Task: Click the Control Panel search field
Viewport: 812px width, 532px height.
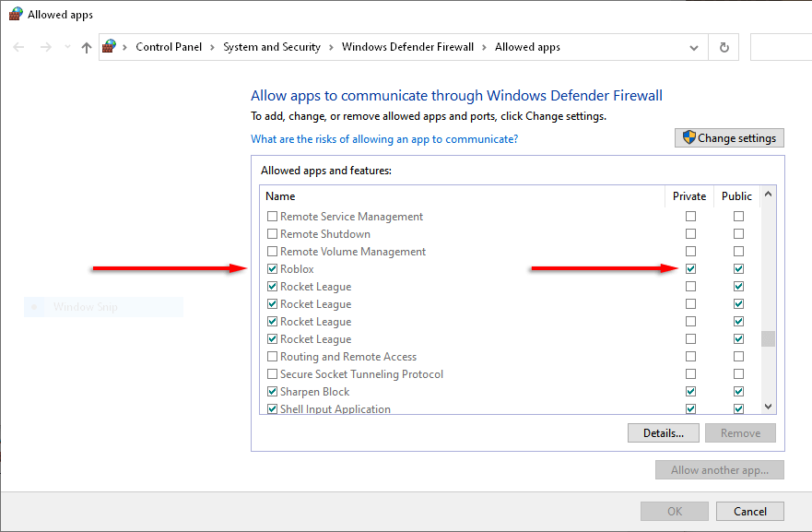Action: tap(780, 47)
